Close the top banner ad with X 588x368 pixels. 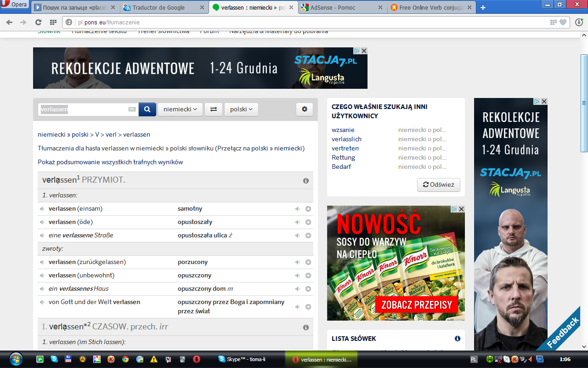(x=364, y=51)
